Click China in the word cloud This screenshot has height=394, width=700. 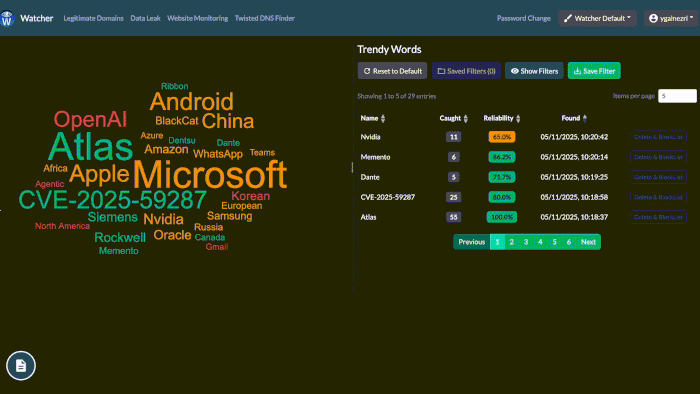[228, 121]
